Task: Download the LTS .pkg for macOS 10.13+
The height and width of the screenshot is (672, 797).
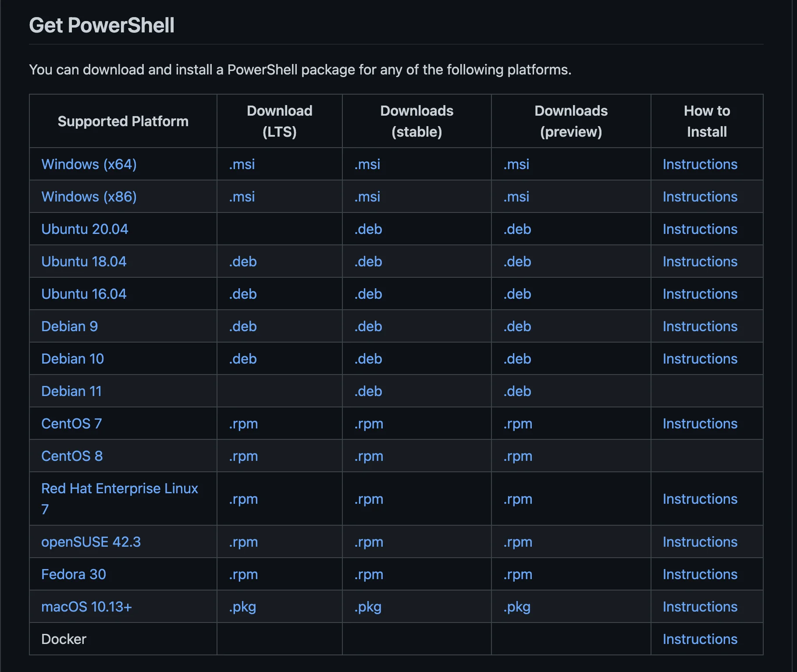Action: tap(242, 607)
